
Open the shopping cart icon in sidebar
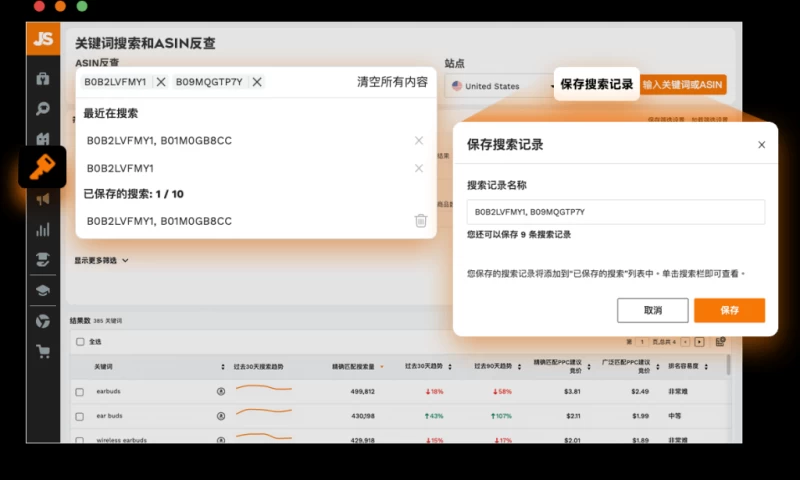tap(43, 351)
